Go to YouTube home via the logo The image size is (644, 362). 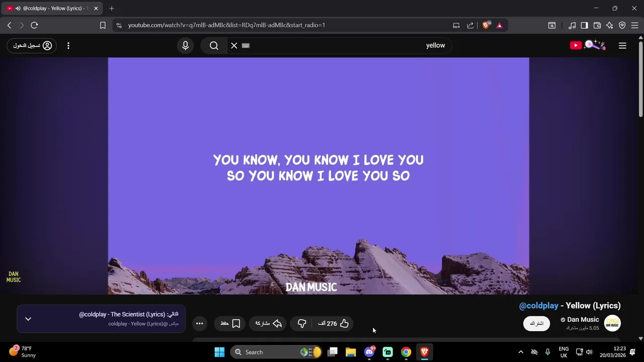click(x=588, y=45)
